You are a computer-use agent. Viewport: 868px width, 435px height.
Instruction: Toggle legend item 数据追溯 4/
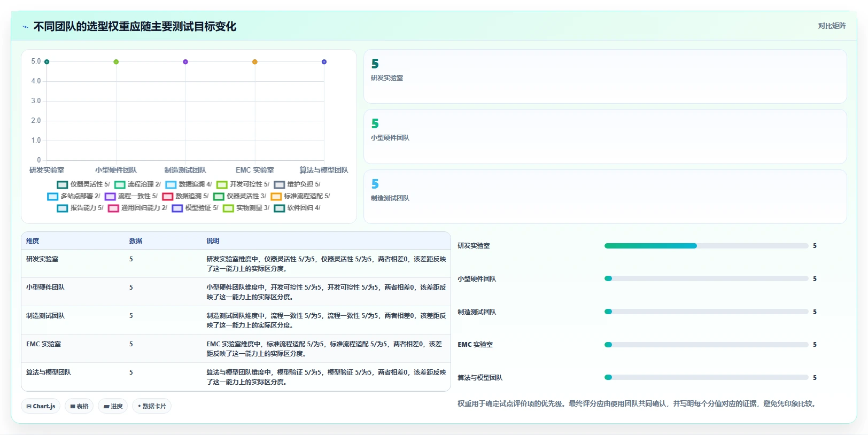pyautogui.click(x=189, y=184)
